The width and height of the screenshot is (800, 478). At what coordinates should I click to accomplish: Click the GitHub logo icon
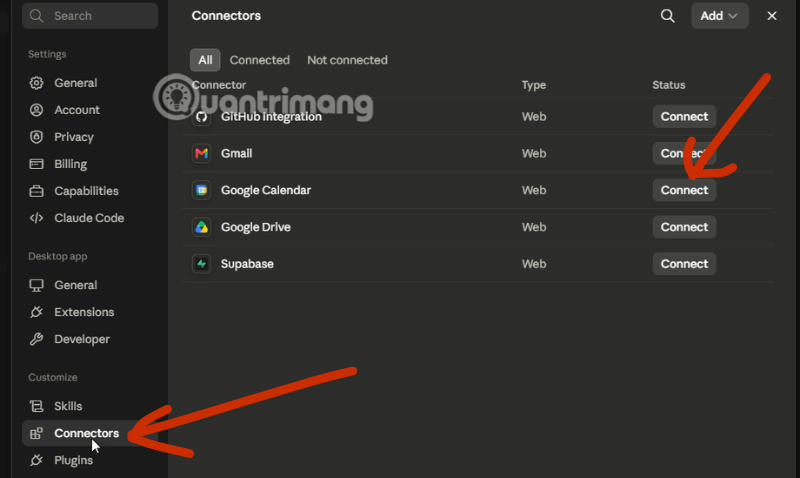coord(202,117)
